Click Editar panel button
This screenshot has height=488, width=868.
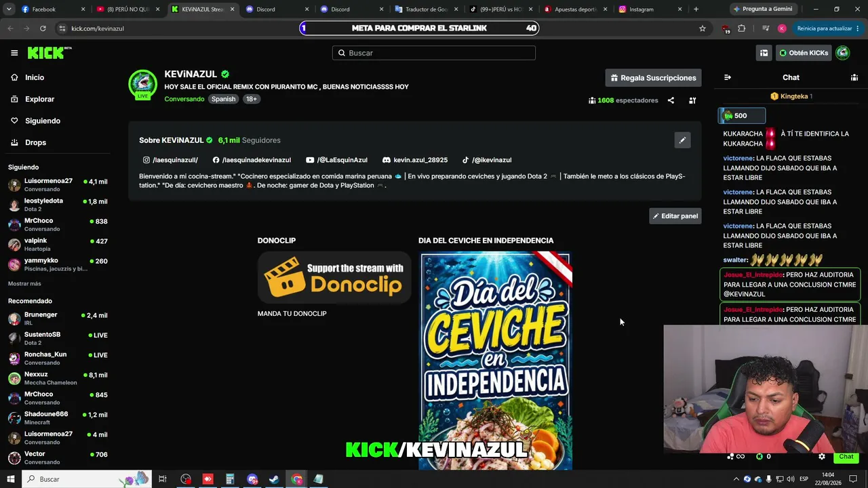point(675,216)
